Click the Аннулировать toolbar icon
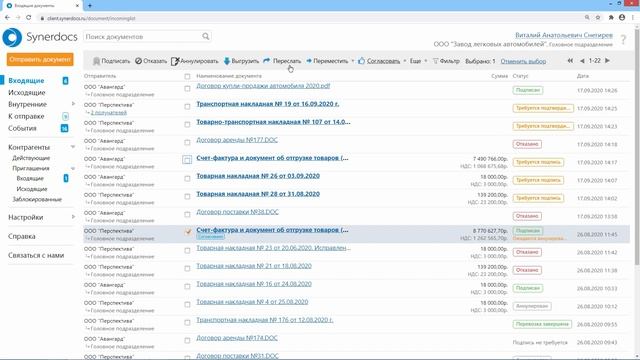Screen dimensions: 640x360 click(x=175, y=61)
